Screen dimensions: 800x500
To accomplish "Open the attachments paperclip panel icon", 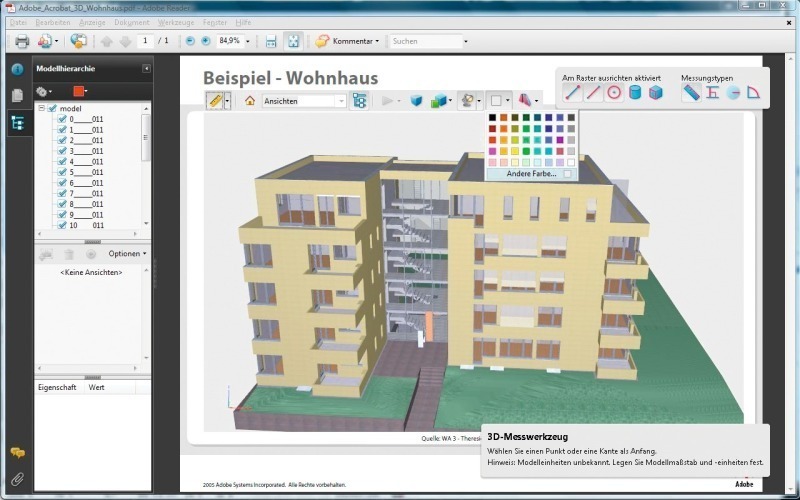I will coord(17,478).
